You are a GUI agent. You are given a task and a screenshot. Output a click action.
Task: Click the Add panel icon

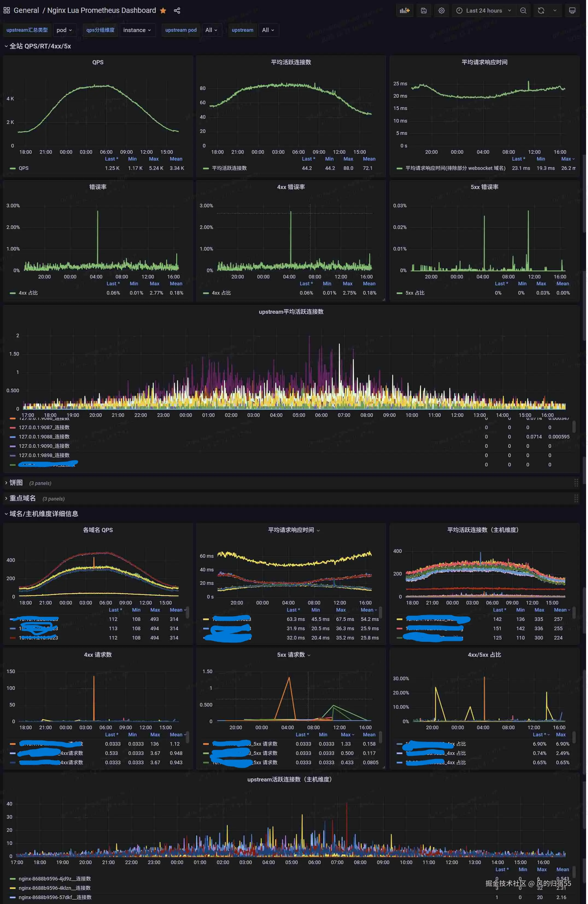point(405,11)
